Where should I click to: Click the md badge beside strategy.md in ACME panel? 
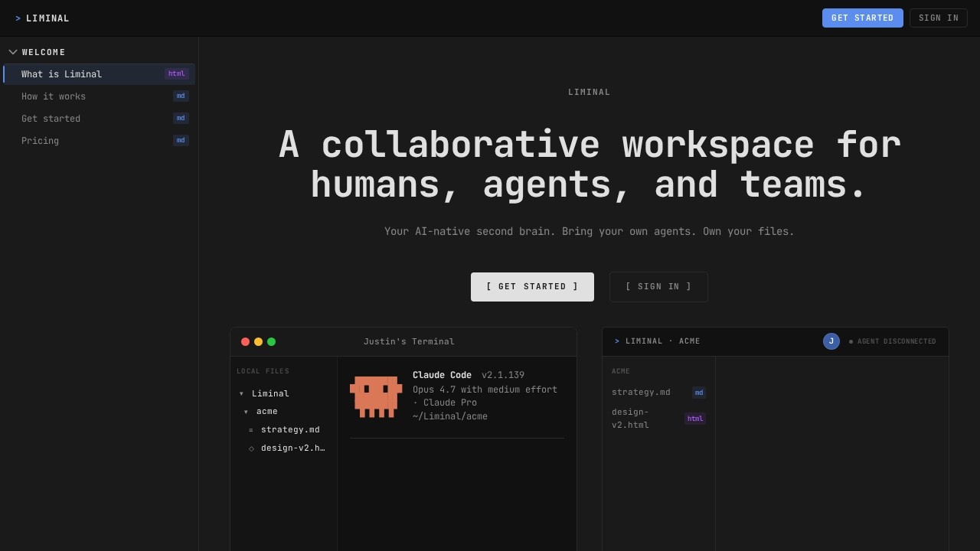(x=699, y=393)
